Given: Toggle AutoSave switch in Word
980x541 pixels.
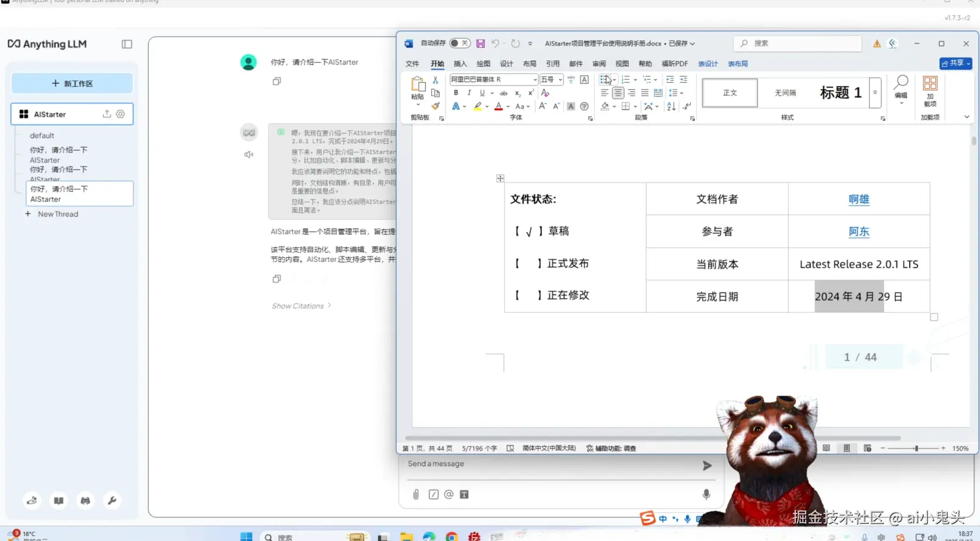Looking at the screenshot, I should click(460, 43).
